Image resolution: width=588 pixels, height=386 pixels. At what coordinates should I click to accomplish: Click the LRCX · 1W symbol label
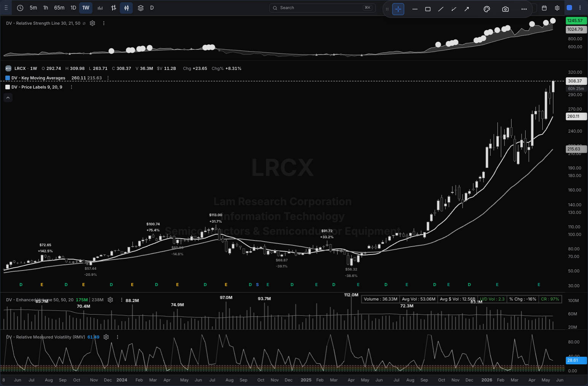[26, 68]
